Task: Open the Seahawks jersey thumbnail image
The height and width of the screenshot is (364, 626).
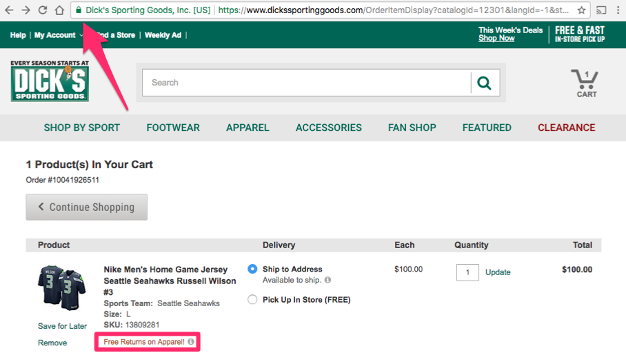Action: [x=62, y=287]
